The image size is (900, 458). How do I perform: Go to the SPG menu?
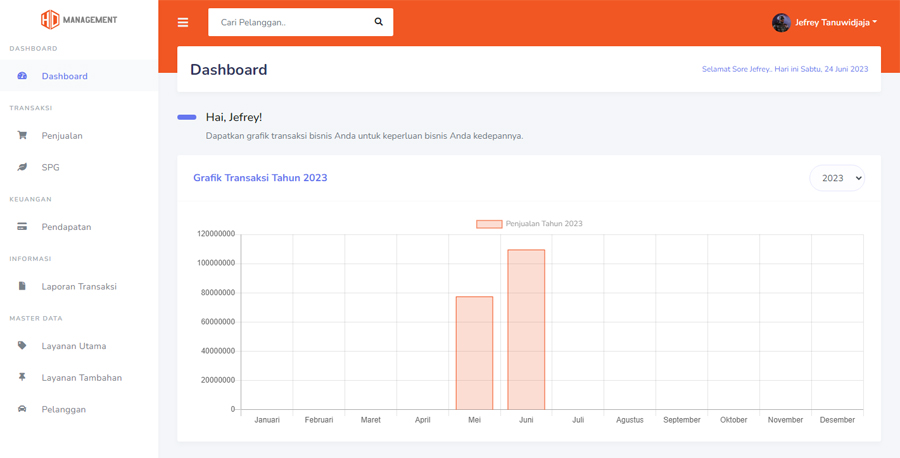(79, 168)
